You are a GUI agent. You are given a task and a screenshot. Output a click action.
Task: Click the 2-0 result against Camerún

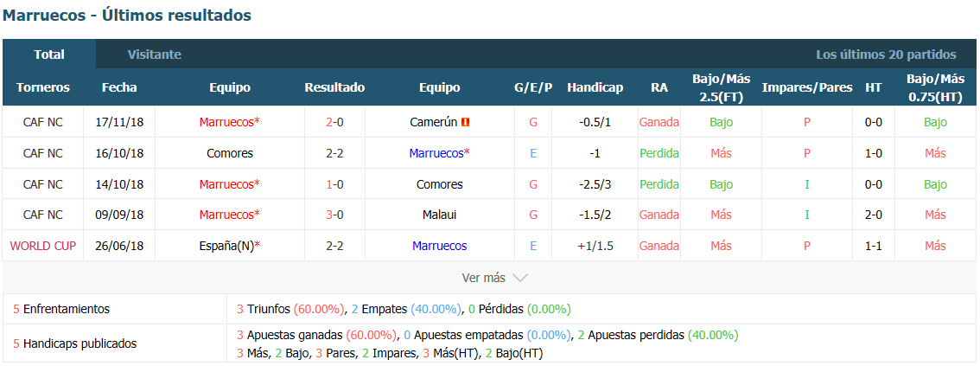[334, 123]
